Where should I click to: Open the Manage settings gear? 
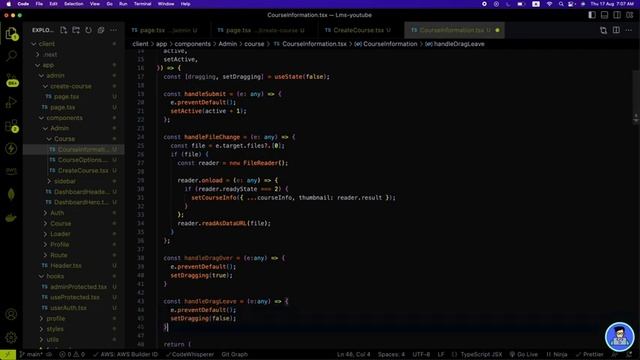coord(11,337)
